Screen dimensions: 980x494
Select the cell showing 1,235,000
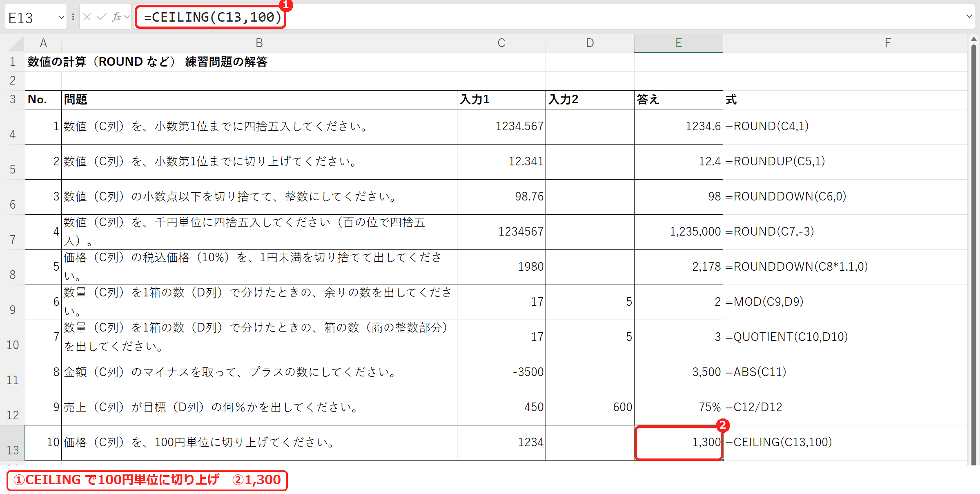(679, 232)
